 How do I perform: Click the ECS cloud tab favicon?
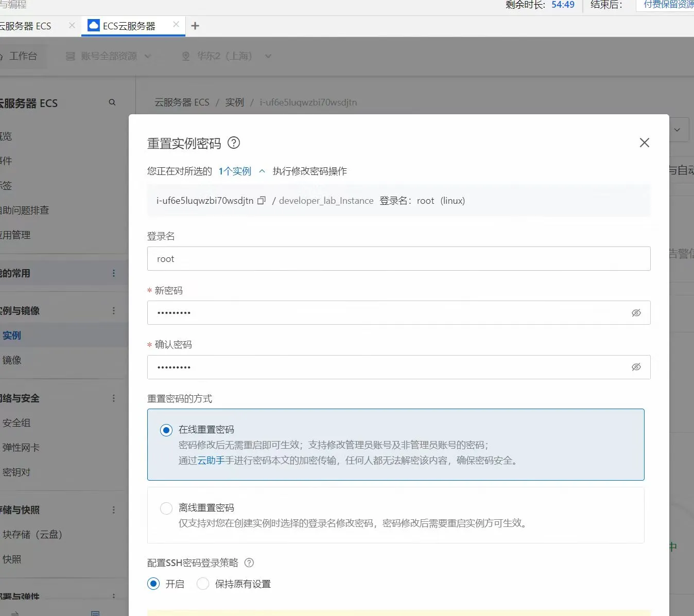pos(94,25)
